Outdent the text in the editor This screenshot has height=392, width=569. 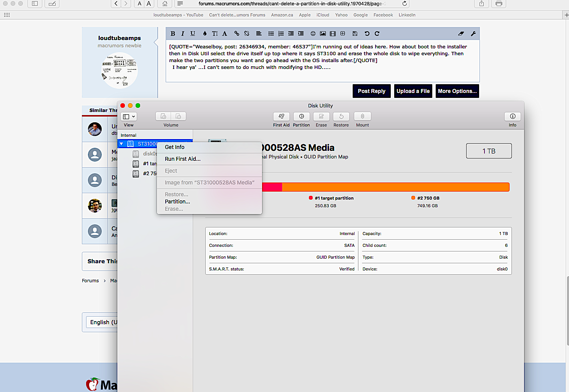pos(291,34)
